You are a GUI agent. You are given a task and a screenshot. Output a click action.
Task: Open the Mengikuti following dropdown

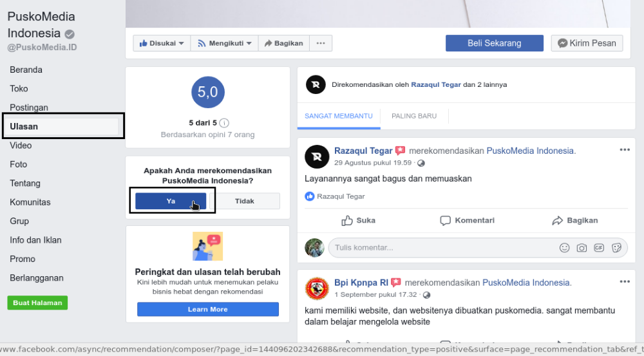pos(225,43)
